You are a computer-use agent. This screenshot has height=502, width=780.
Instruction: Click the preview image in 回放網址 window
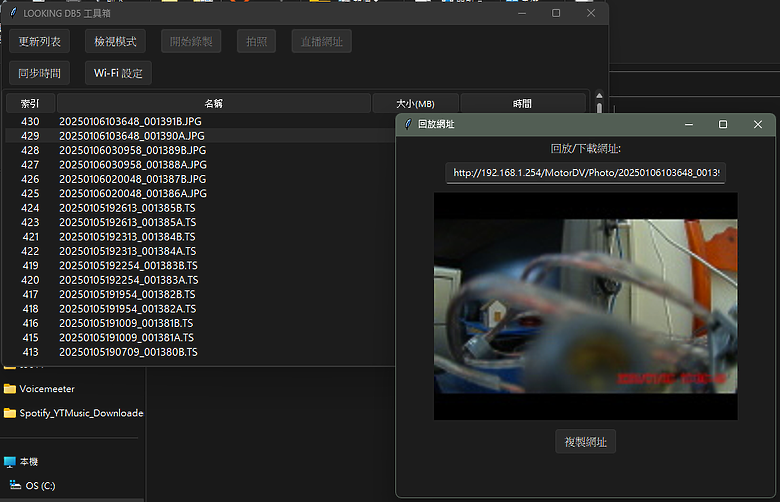(585, 306)
